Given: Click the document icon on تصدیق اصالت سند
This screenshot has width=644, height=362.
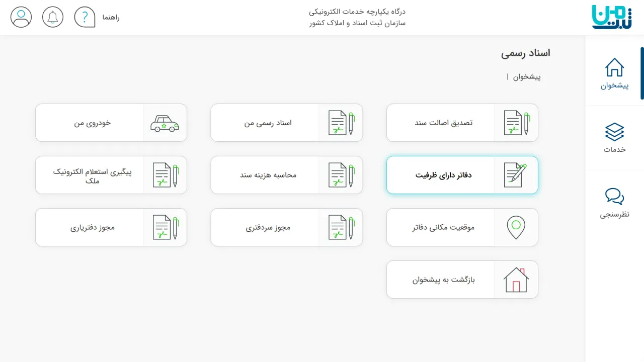Looking at the screenshot, I should click(x=516, y=123).
